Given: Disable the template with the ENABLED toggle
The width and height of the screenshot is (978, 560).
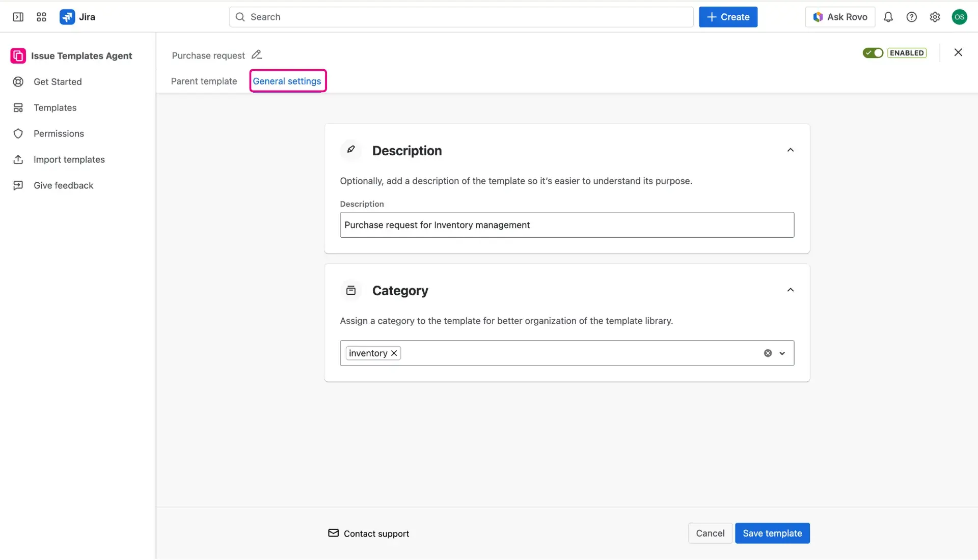Looking at the screenshot, I should point(873,52).
